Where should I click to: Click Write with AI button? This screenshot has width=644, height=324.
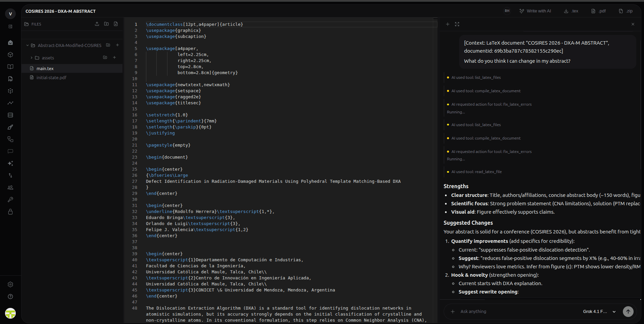(535, 11)
